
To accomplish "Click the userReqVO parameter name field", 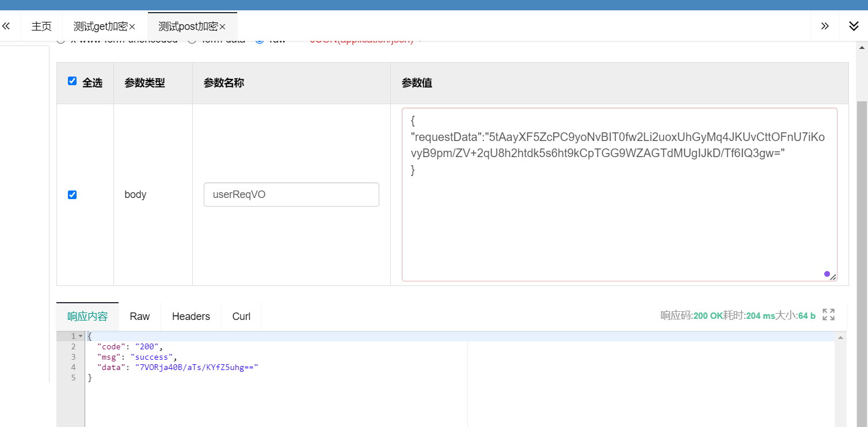I will tap(291, 195).
